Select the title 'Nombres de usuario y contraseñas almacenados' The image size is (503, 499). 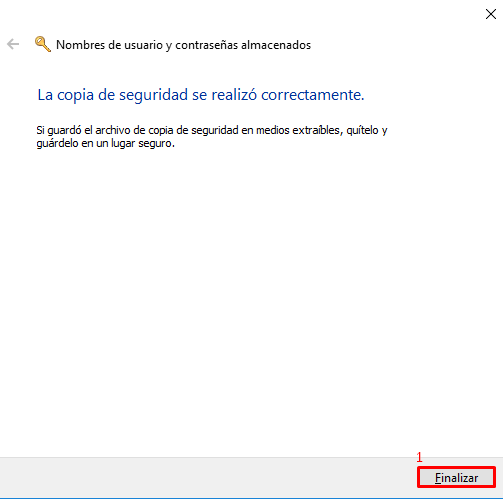point(183,45)
